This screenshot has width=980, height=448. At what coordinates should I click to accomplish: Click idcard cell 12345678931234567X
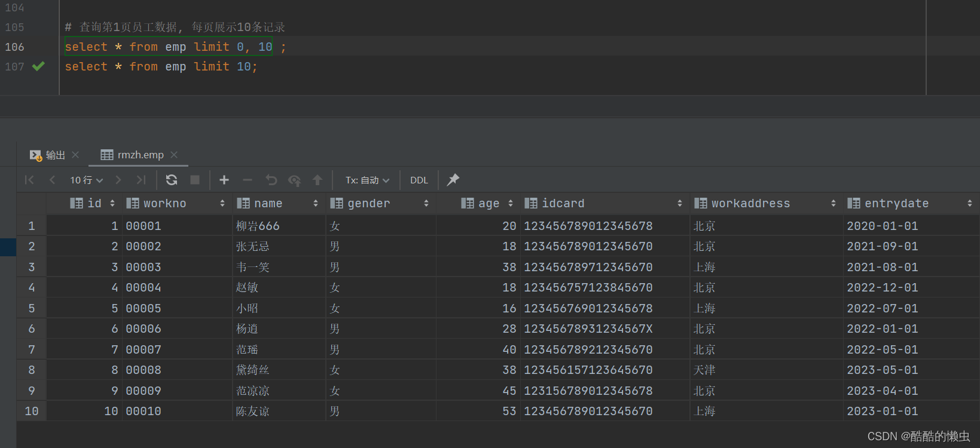(x=605, y=329)
